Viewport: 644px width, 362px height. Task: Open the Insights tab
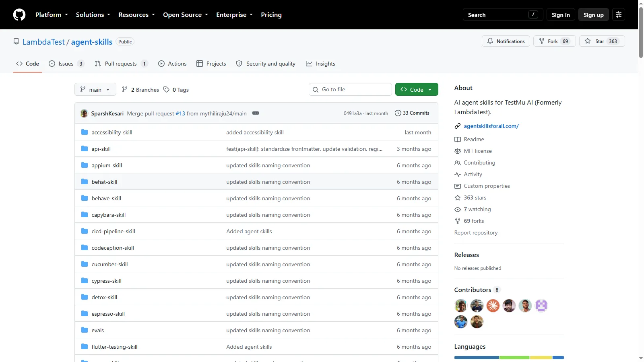(320, 64)
